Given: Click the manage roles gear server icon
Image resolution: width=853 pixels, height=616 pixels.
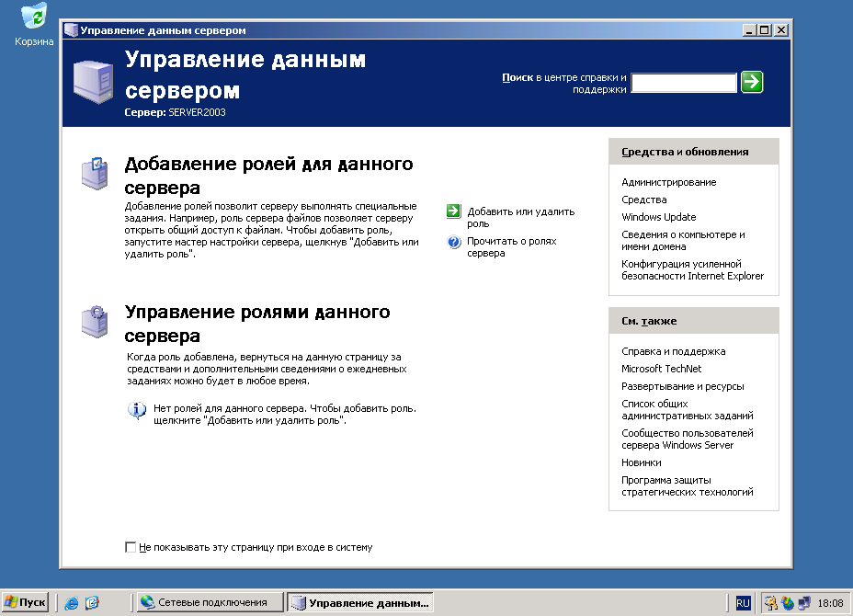Looking at the screenshot, I should [x=95, y=322].
